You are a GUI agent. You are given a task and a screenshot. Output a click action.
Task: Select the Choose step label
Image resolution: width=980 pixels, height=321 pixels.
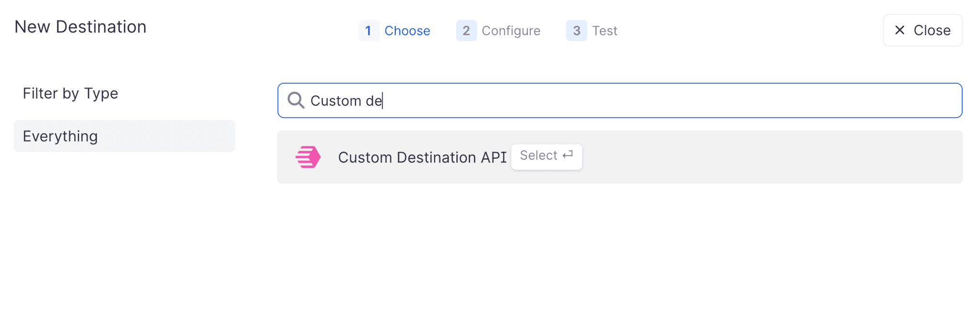pos(407,31)
